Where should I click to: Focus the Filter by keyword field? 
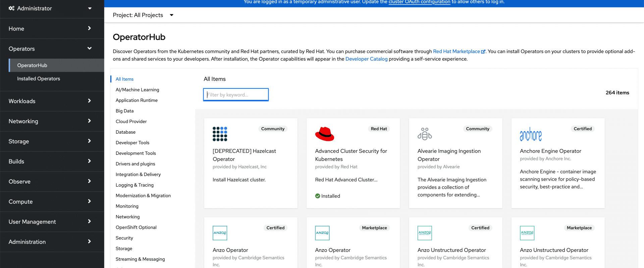point(236,95)
